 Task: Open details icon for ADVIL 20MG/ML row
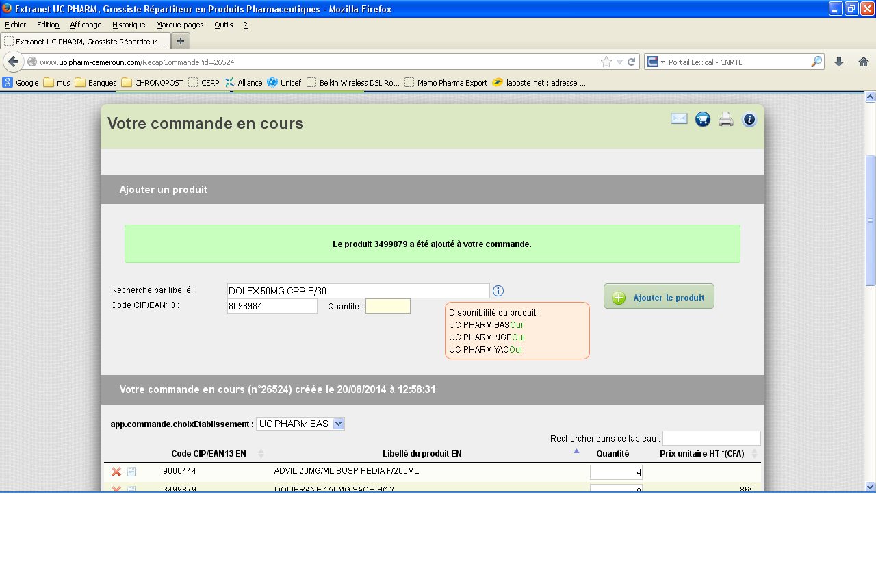[131, 472]
